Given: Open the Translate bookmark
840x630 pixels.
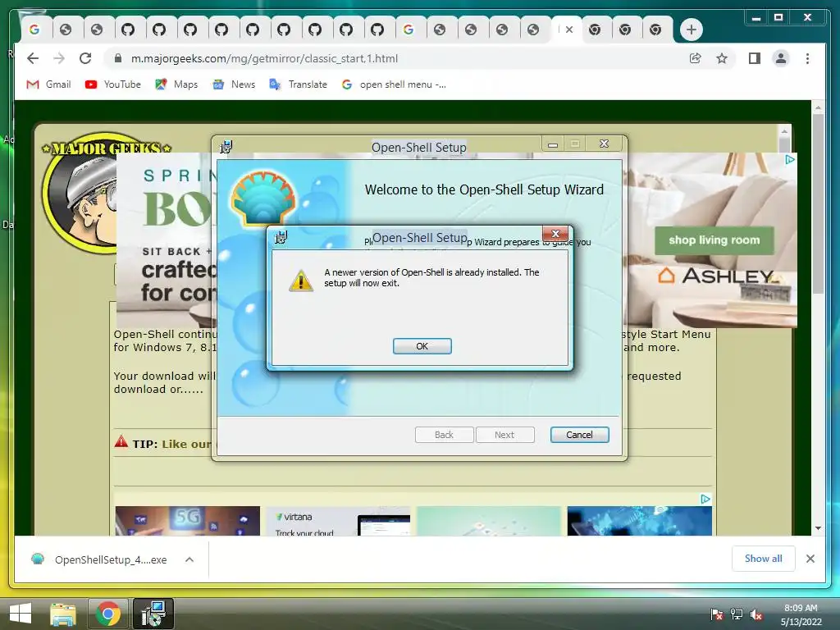Looking at the screenshot, I should tap(298, 84).
